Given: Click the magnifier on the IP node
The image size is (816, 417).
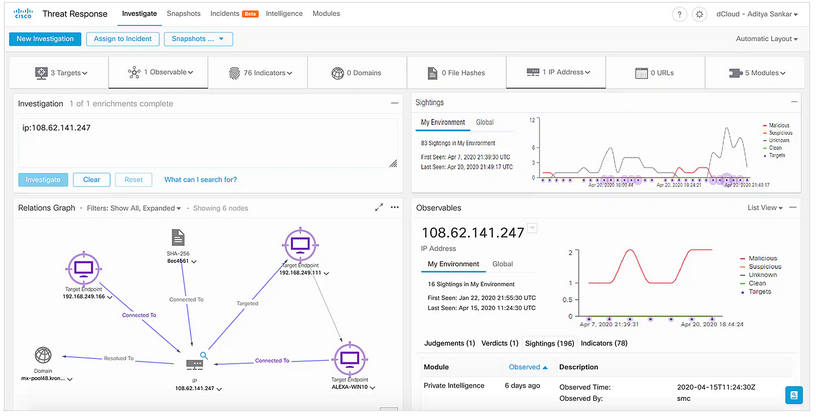Looking at the screenshot, I should (x=203, y=355).
